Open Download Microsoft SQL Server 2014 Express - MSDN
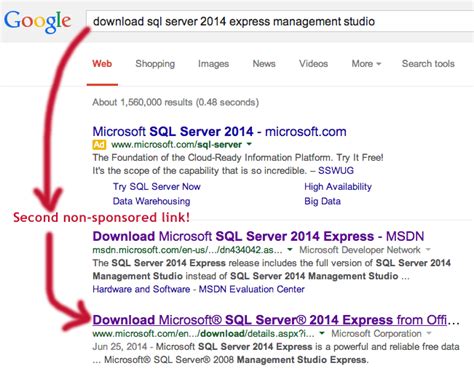474x371 pixels. pyautogui.click(x=258, y=236)
